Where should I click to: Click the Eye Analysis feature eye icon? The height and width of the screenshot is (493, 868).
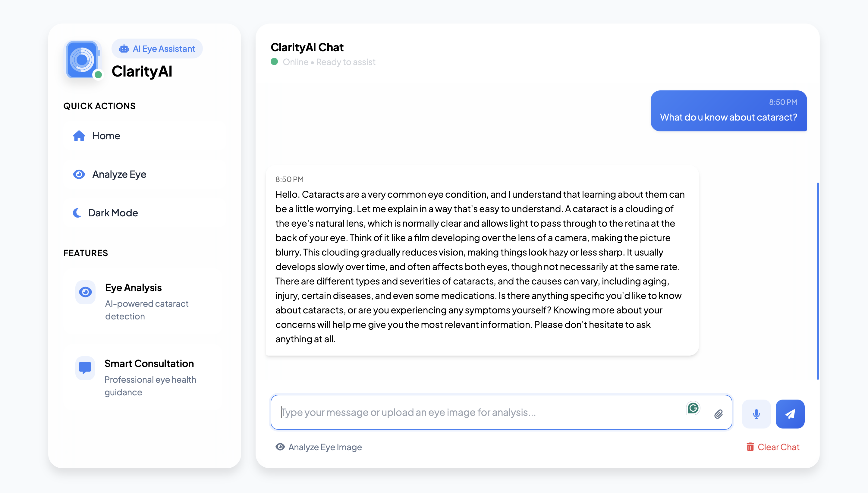tap(85, 292)
